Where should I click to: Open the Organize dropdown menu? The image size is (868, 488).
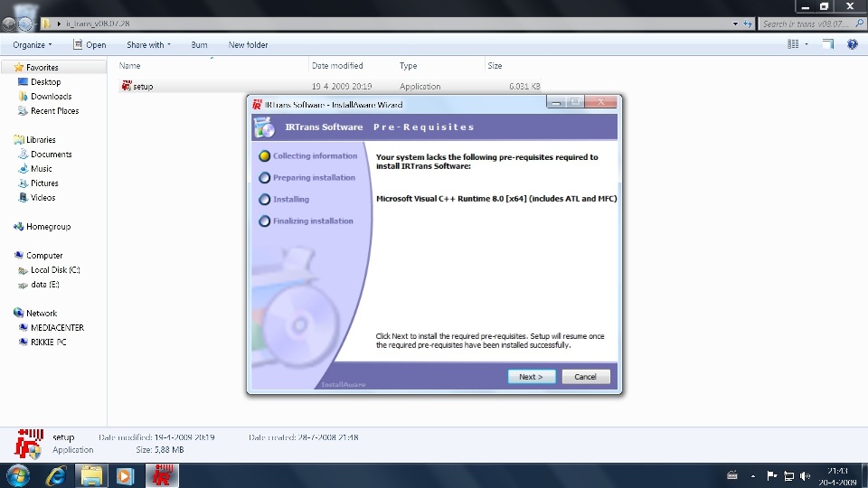33,44
